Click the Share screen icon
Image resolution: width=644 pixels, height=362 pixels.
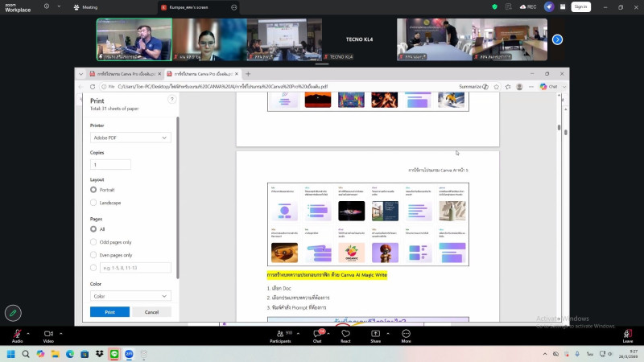coord(375,334)
